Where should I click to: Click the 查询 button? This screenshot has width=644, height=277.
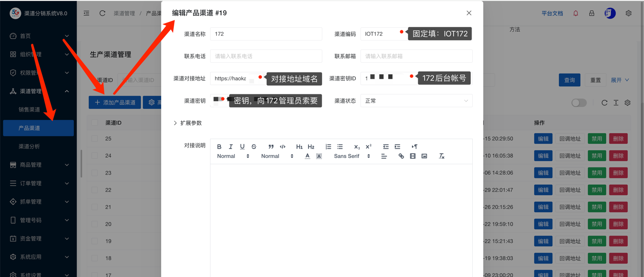tap(569, 80)
